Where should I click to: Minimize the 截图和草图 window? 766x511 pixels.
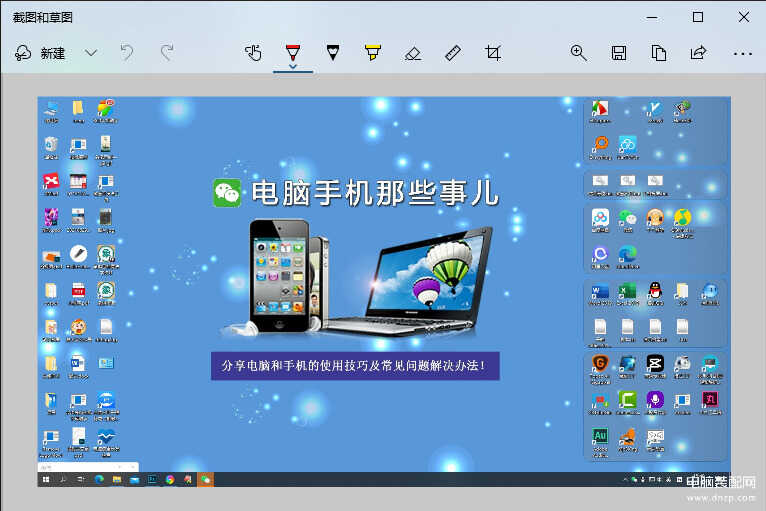click(652, 18)
